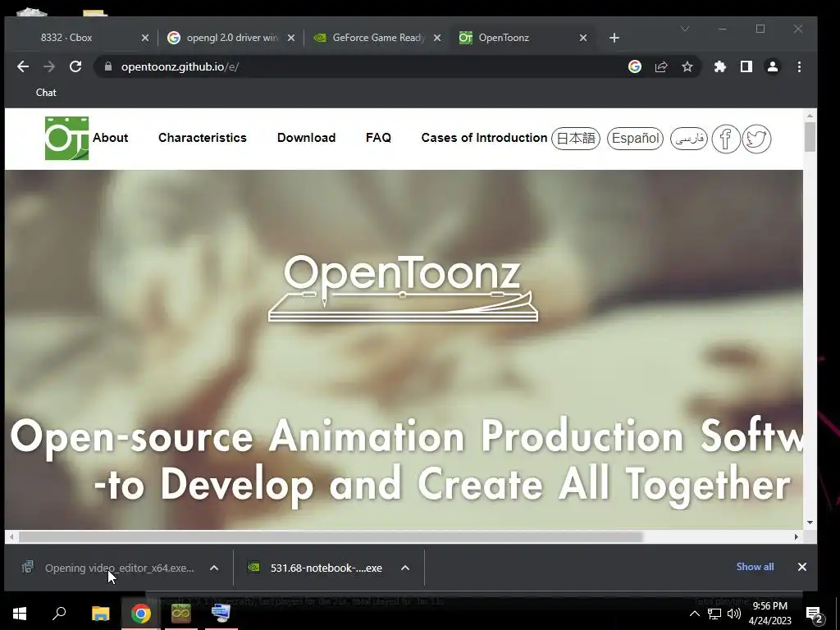Viewport: 840px width, 630px height.
Task: Open the tab search dropdown arrow
Action: coord(685,29)
